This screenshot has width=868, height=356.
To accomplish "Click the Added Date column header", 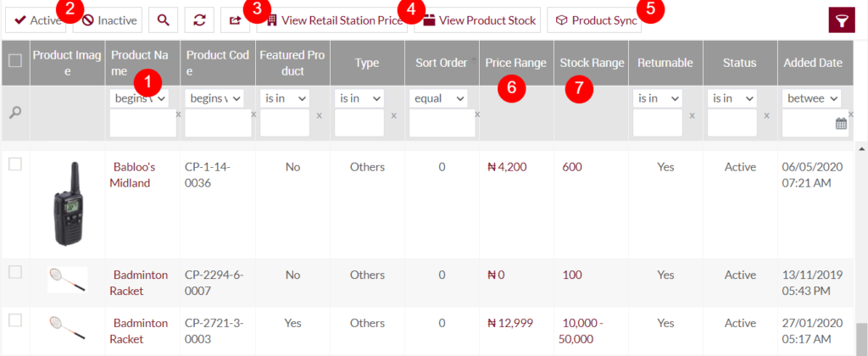I will [x=813, y=63].
